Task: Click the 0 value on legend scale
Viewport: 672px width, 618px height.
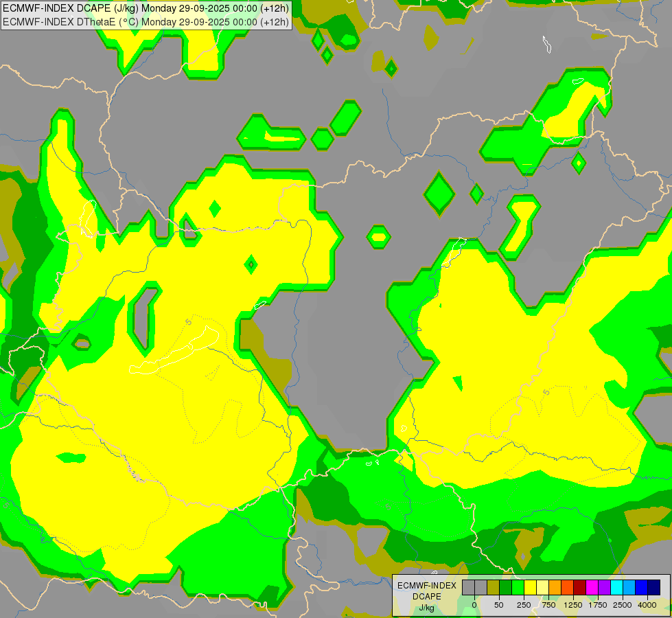Action: (x=474, y=605)
